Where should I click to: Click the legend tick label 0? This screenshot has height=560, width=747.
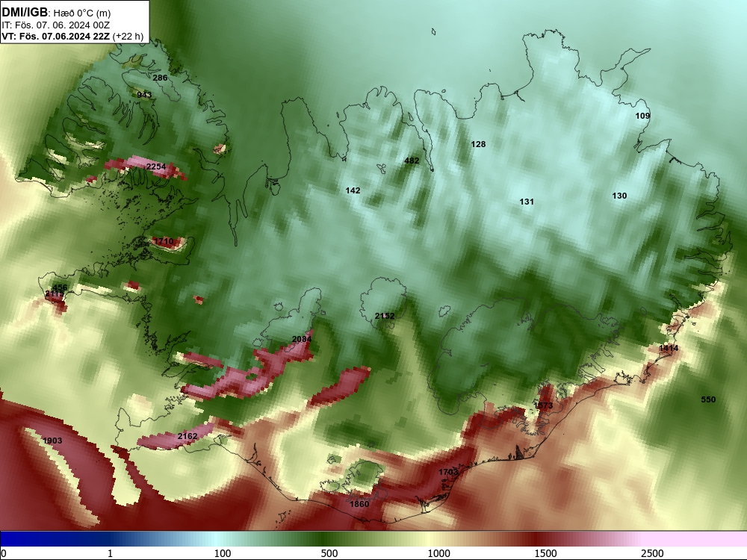coord(4,553)
